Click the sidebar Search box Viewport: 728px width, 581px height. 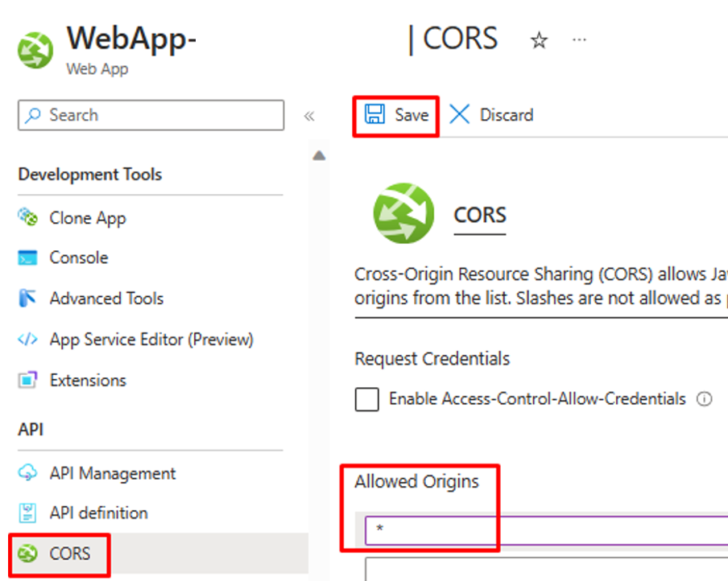[x=151, y=115]
